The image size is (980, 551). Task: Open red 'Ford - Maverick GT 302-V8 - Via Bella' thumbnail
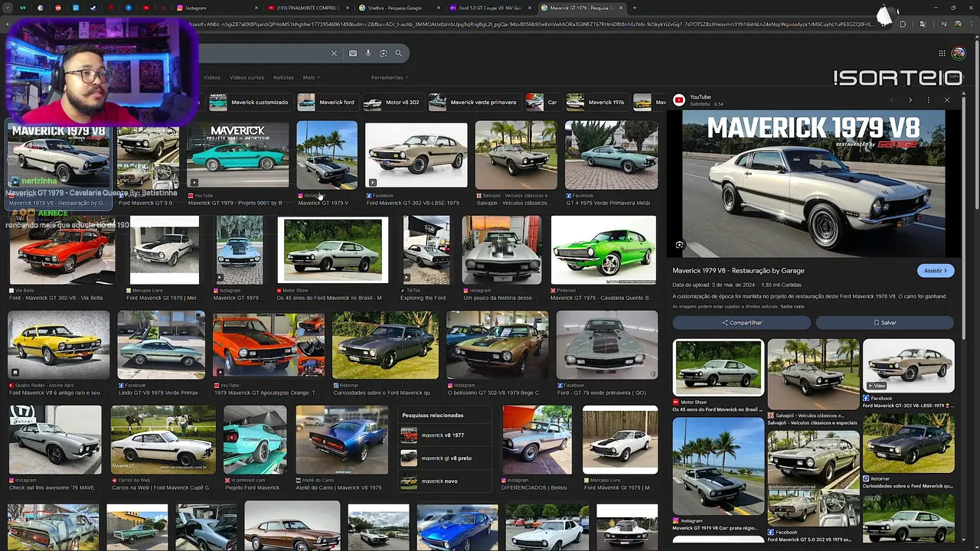pyautogui.click(x=61, y=250)
